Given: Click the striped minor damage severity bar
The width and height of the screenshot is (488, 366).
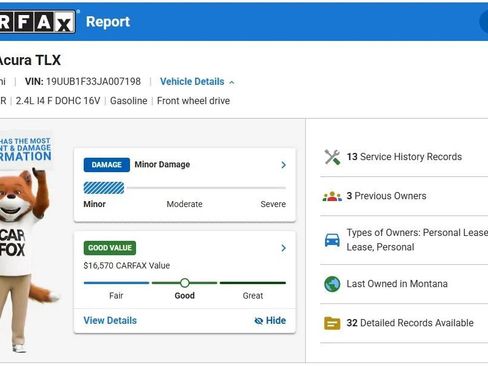Looking at the screenshot, I should [104, 188].
